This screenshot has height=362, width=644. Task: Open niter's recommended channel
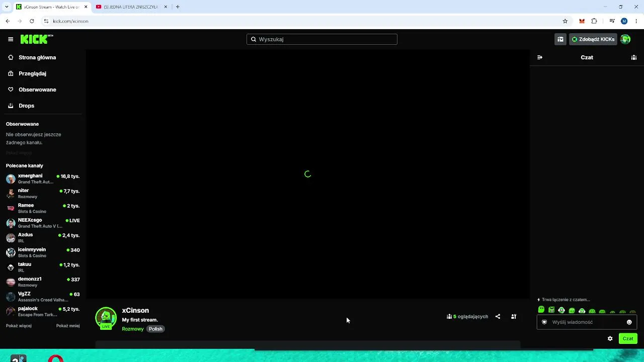point(43,194)
